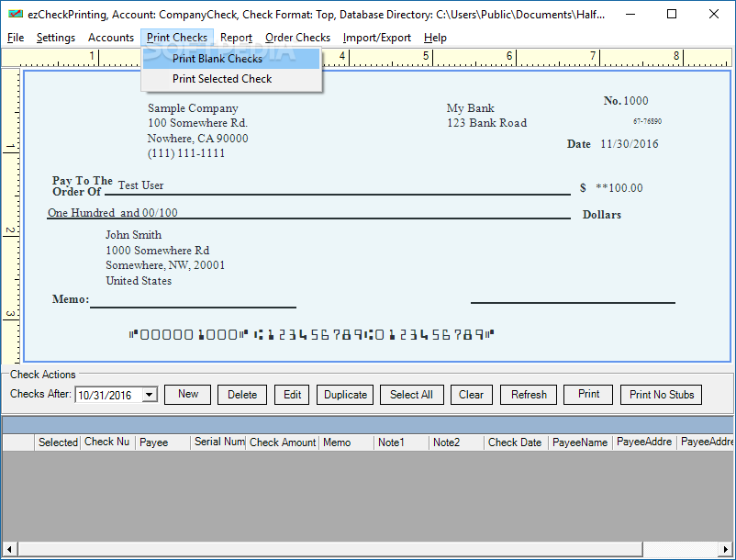Click the Print No Stubs button
This screenshot has height=560, width=736.
tap(661, 395)
